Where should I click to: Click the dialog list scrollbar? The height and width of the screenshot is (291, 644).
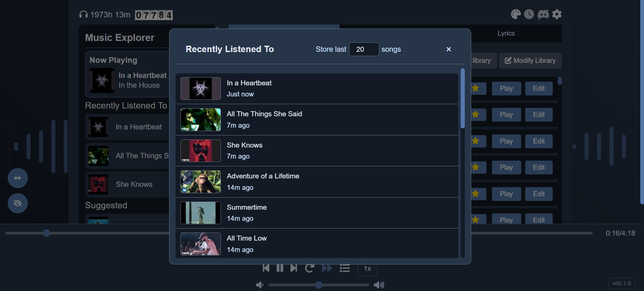[x=463, y=98]
